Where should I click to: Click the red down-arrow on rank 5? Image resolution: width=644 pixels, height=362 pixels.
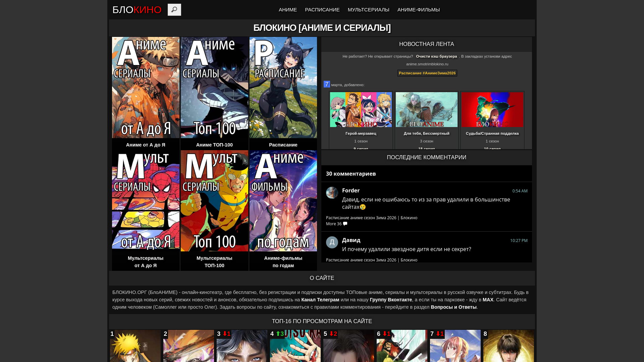click(x=331, y=334)
